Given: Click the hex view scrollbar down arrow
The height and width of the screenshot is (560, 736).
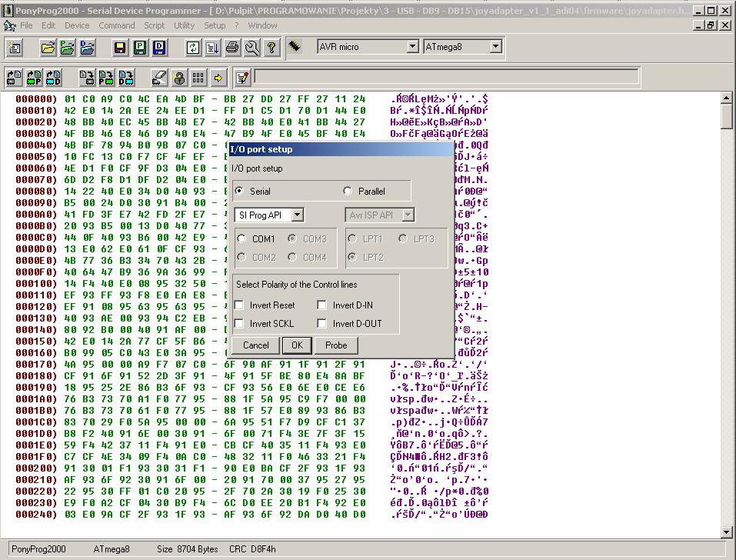Looking at the screenshot, I should click(727, 532).
